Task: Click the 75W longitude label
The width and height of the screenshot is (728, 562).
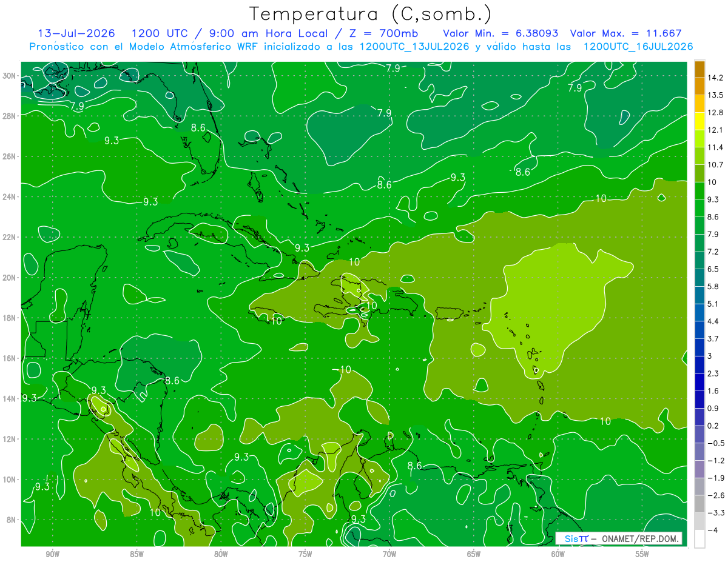Action: 305,555
